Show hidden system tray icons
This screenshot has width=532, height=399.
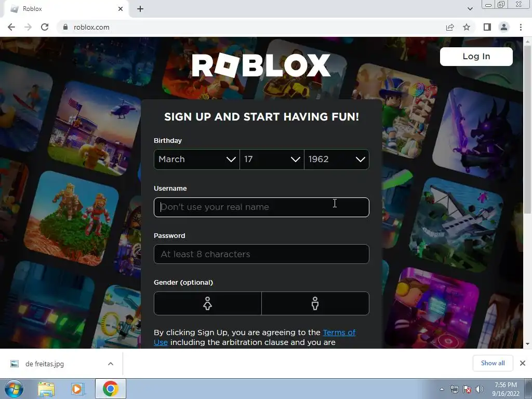click(442, 389)
